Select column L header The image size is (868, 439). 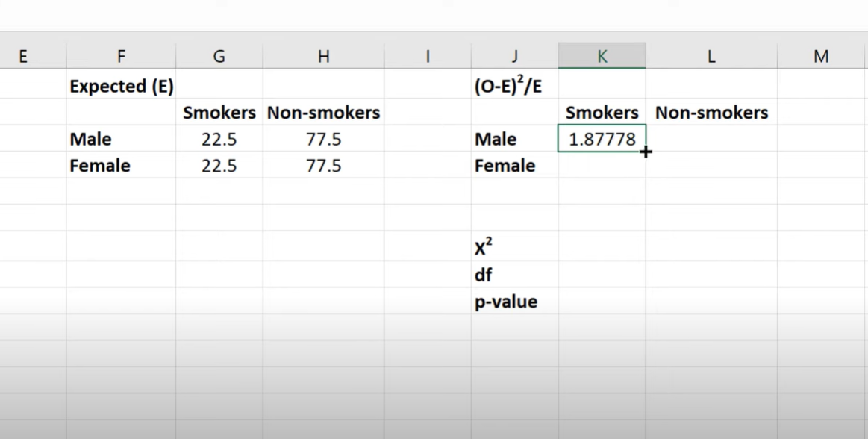pyautogui.click(x=711, y=56)
